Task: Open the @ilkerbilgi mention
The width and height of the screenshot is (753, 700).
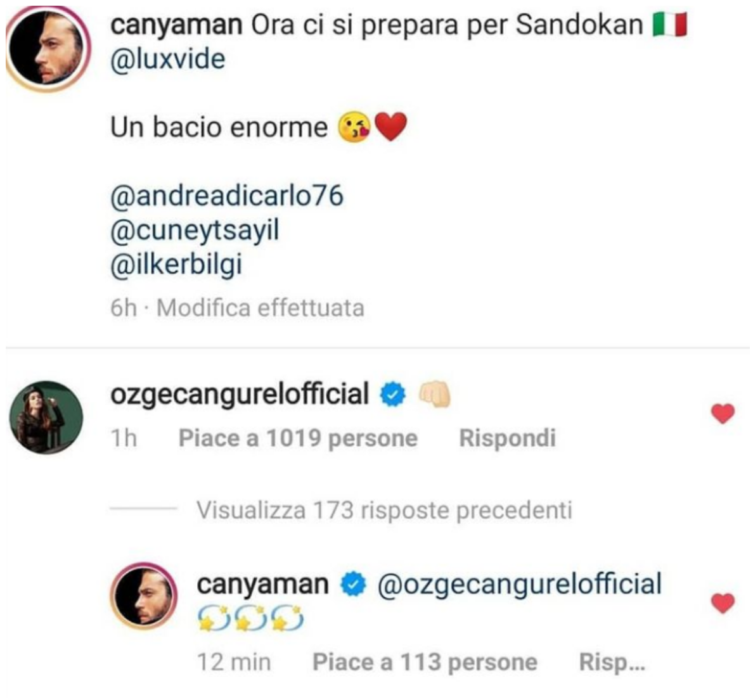Action: click(x=176, y=264)
